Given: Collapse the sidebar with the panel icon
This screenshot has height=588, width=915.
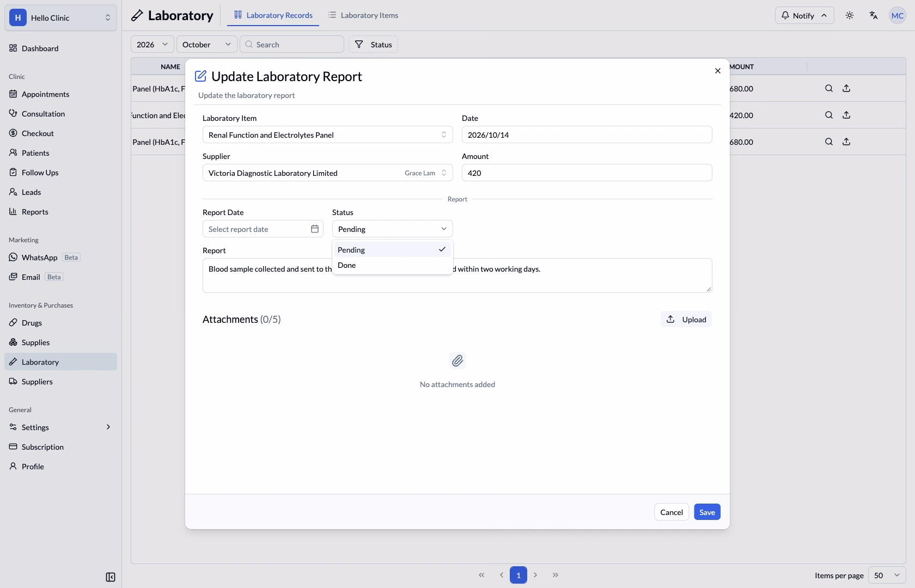Looking at the screenshot, I should tap(111, 577).
